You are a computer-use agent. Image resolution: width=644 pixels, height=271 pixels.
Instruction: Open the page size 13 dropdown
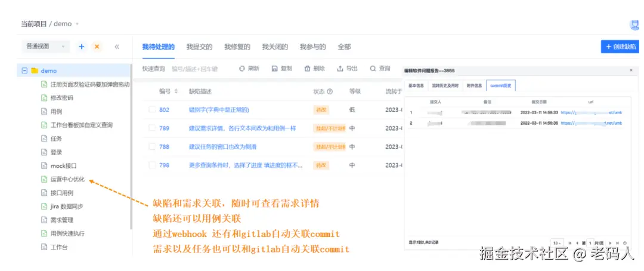(x=557, y=243)
